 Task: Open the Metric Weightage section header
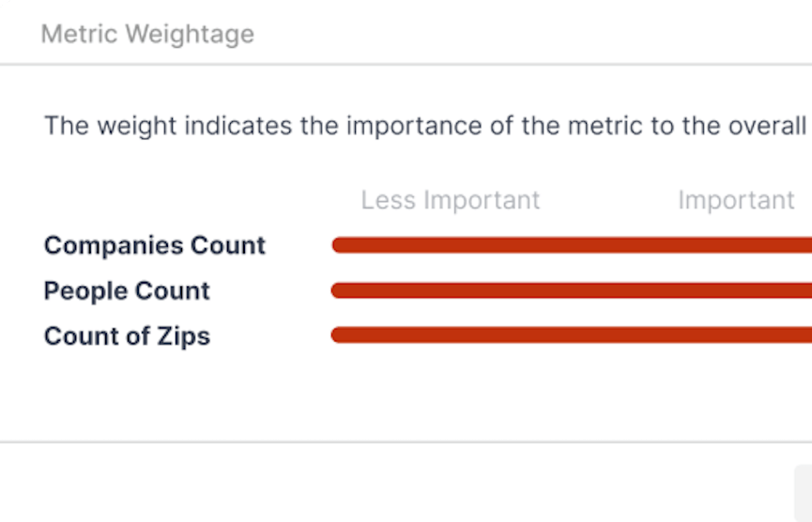[147, 34]
